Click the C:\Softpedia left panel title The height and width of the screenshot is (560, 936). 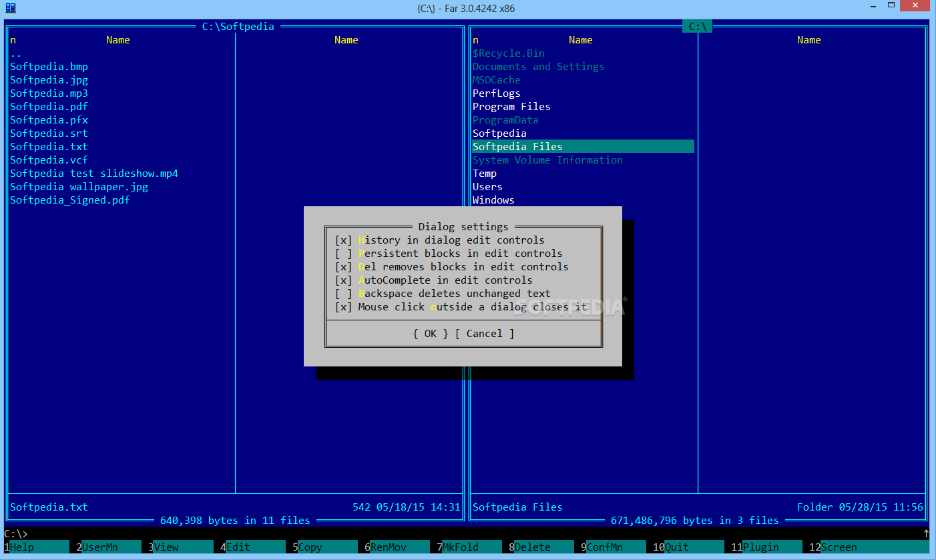[238, 27]
